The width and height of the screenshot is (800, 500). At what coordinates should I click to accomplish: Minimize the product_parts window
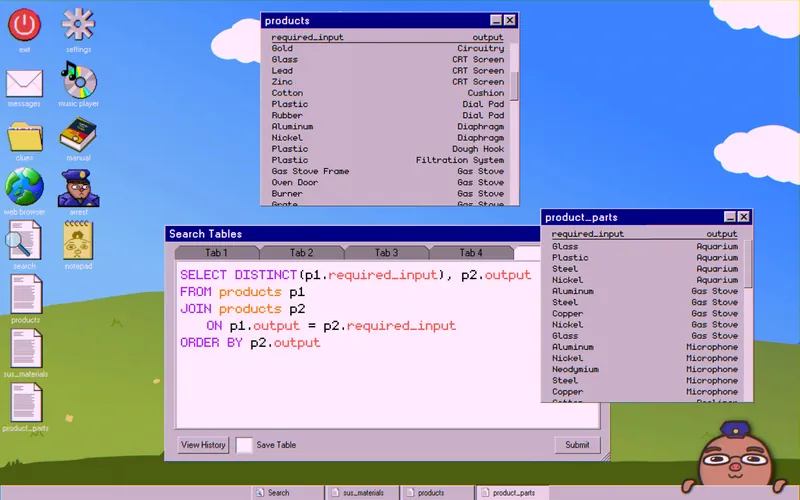[x=730, y=217]
